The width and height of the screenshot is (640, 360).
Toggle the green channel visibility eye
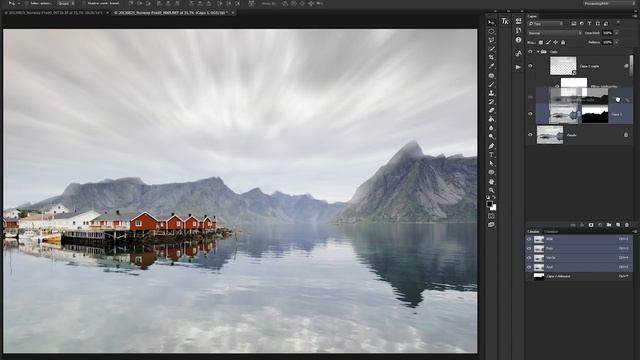pos(529,258)
